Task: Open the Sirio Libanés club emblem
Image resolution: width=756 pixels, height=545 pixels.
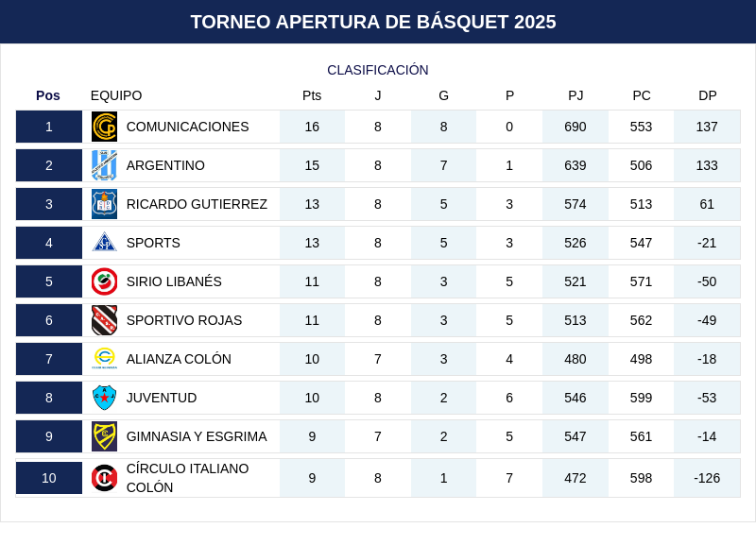Action: [x=104, y=281]
